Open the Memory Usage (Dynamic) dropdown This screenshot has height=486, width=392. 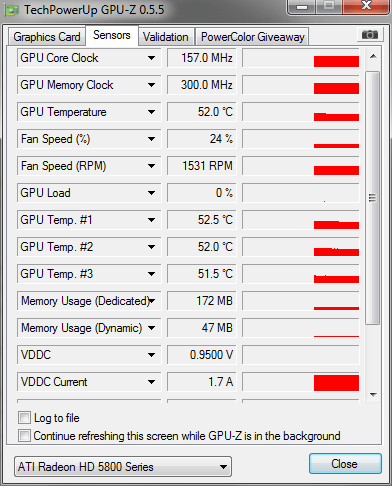click(151, 328)
